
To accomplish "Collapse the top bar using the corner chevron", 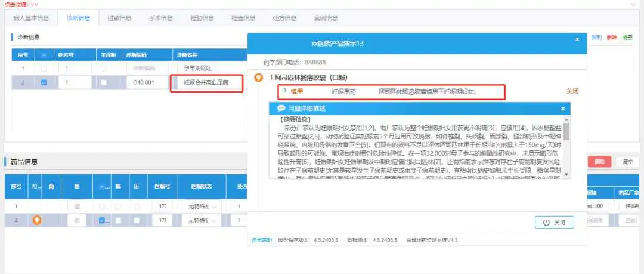I will (x=633, y=4).
